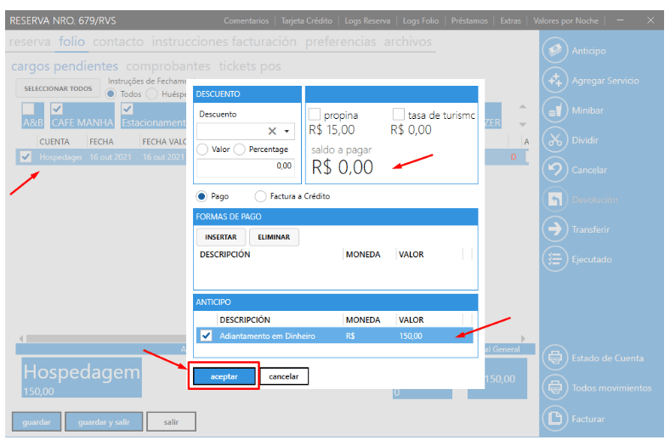This screenshot has height=440, width=670.
Task: Uncheck Adiantamento em Dinheiro anticipo row
Action: point(206,335)
